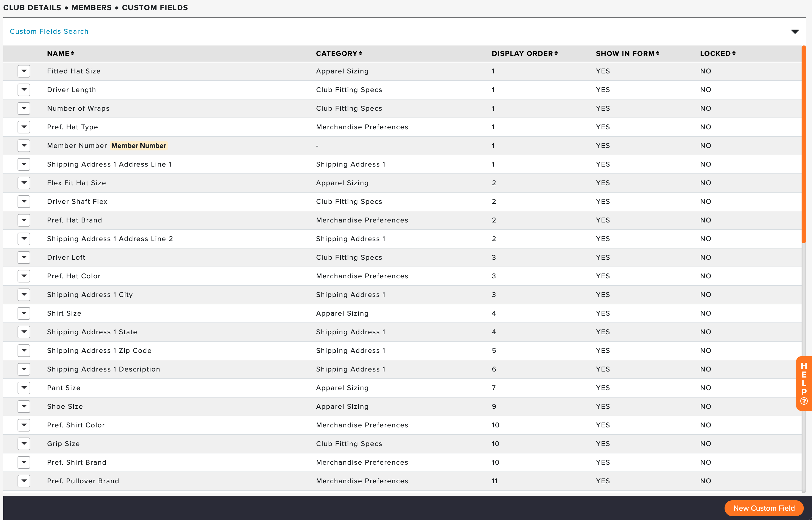Image resolution: width=812 pixels, height=520 pixels.
Task: Select the Driver Shaft Flex name
Action: tap(77, 202)
